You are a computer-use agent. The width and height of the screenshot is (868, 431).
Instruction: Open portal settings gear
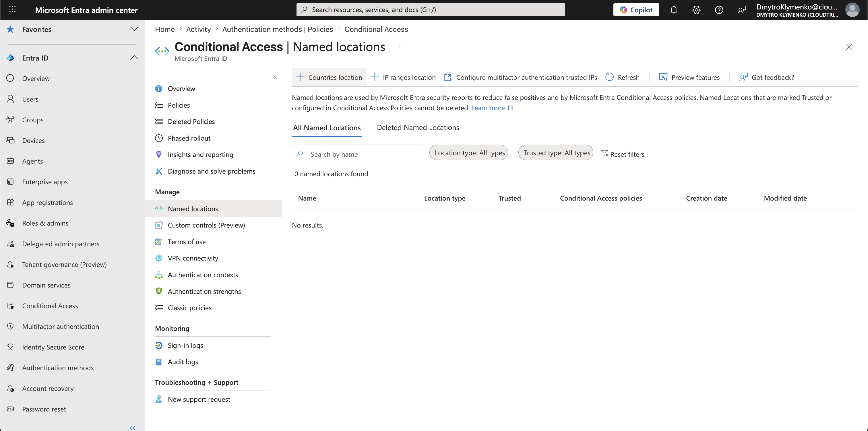(696, 10)
